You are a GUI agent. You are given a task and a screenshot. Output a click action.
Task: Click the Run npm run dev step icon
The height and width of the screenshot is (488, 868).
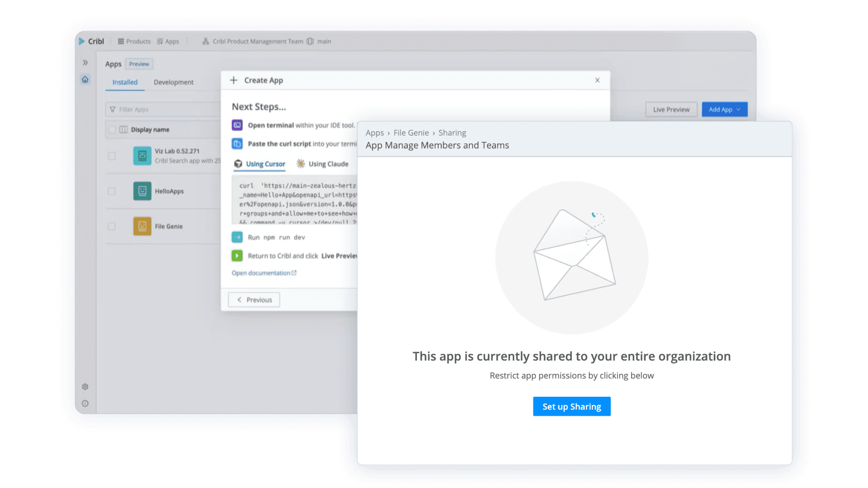coord(237,237)
